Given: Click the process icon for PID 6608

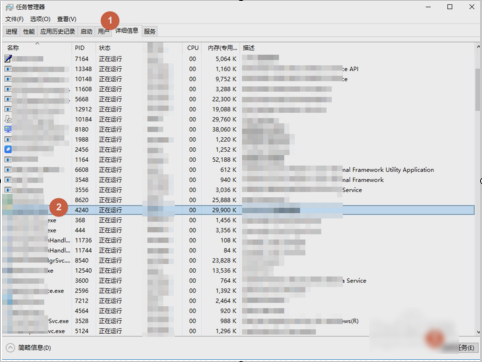Looking at the screenshot, I should click(8, 170).
